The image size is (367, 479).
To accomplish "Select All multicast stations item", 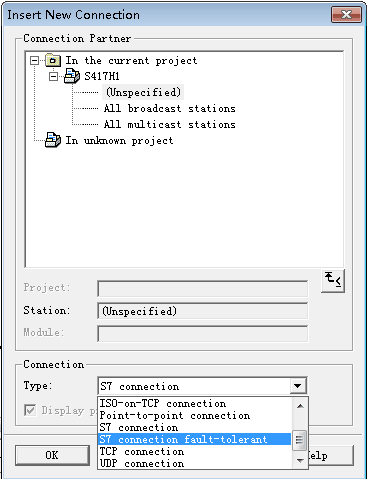I will [169, 124].
